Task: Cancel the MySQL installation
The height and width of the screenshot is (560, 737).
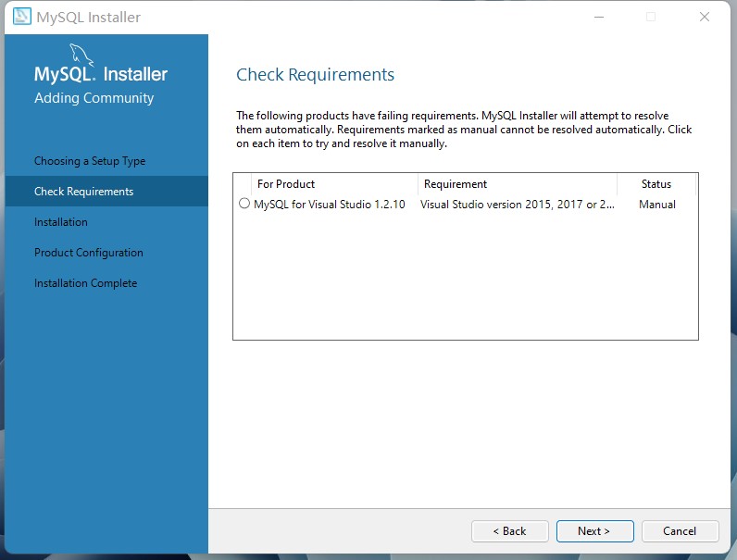Action: tap(680, 531)
